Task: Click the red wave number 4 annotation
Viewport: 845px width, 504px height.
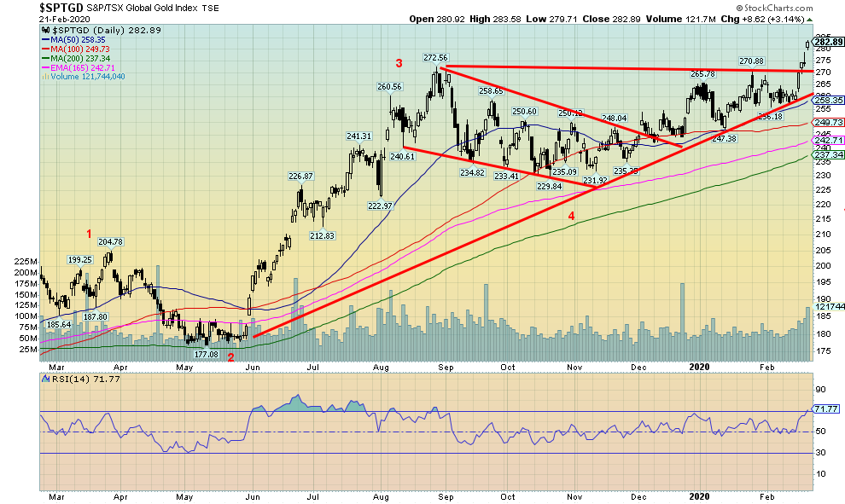Action: [571, 216]
